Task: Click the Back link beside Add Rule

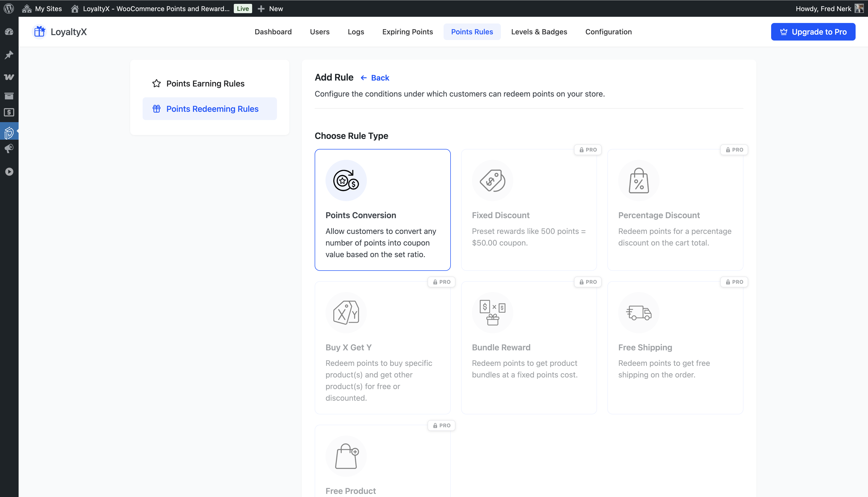Action: pyautogui.click(x=375, y=78)
